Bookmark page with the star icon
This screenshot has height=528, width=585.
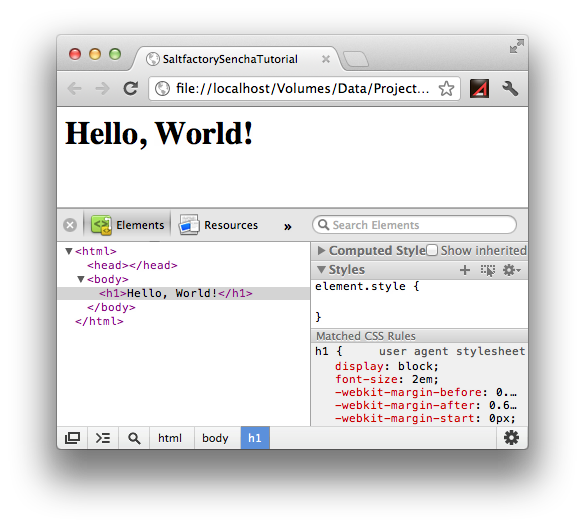446,89
